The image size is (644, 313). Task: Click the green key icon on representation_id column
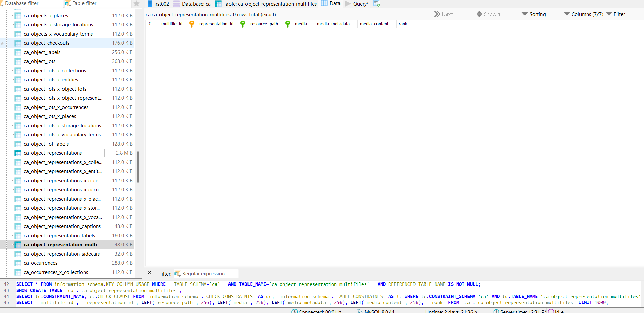(243, 24)
